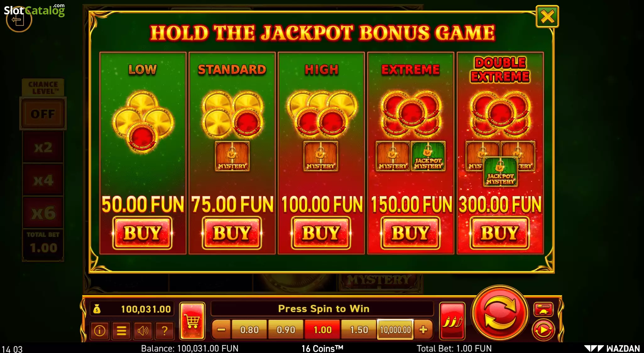Close the bonus game popup

547,17
